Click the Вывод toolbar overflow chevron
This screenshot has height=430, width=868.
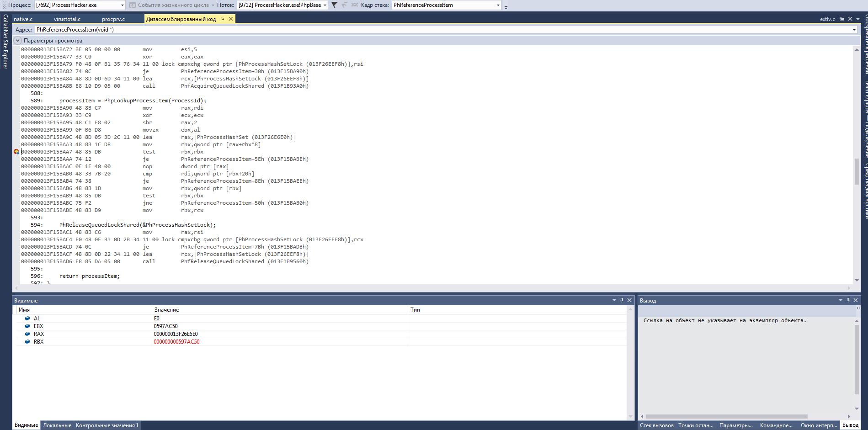(x=858, y=309)
